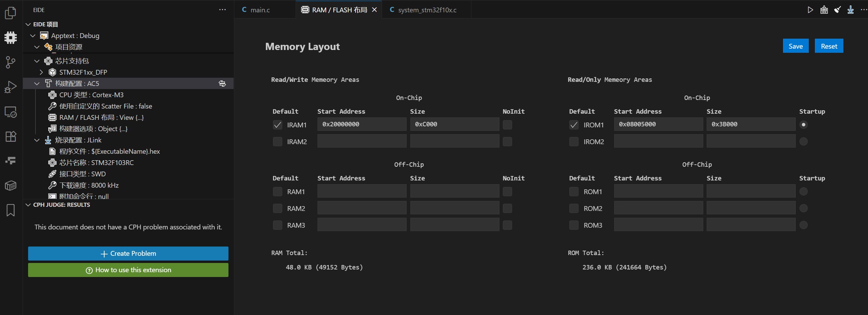The image size is (868, 315).
Task: Open the EIDE chip icon in the activity bar
Action: [x=11, y=38]
